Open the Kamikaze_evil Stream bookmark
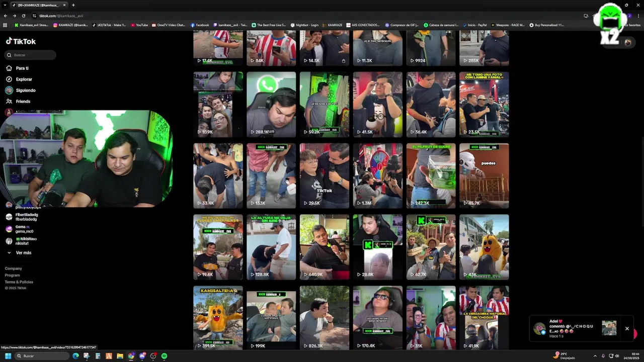Image resolution: width=644 pixels, height=362 pixels. pyautogui.click(x=31, y=25)
